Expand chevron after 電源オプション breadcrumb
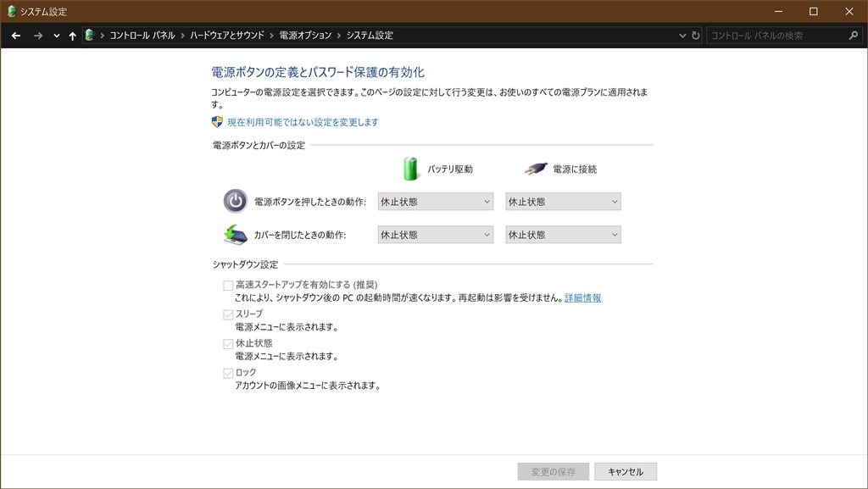The height and width of the screenshot is (489, 868). coord(339,36)
